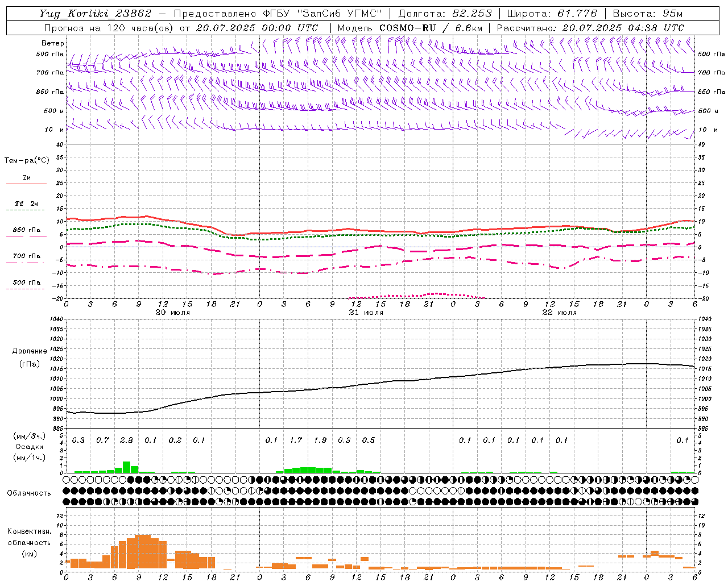The height and width of the screenshot is (582, 728).
Task: Click the 700 гПа temperature legend entry
Action: [x=26, y=256]
